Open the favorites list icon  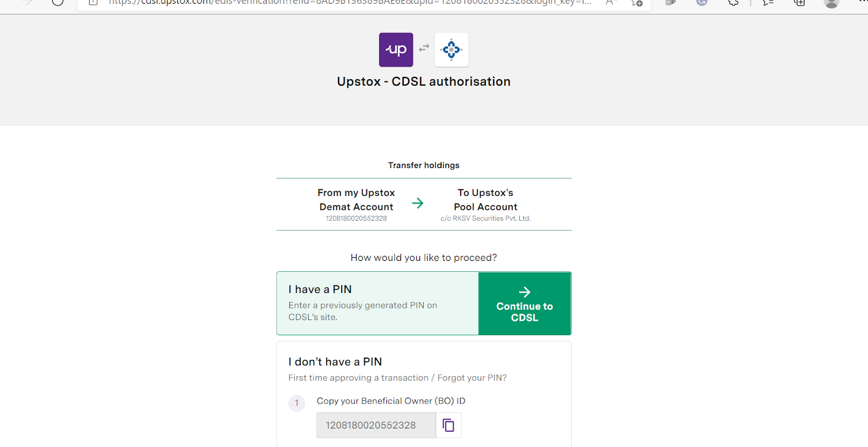coord(768,3)
